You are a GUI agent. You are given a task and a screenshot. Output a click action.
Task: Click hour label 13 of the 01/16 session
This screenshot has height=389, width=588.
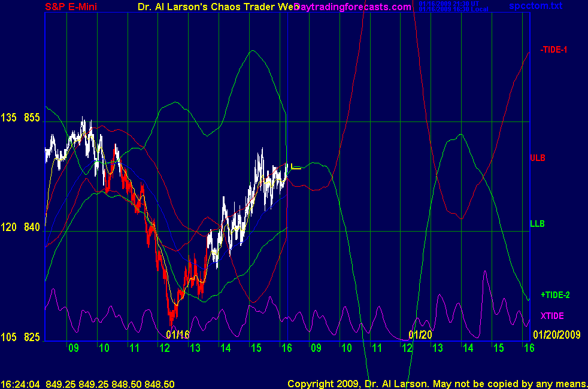click(x=195, y=348)
